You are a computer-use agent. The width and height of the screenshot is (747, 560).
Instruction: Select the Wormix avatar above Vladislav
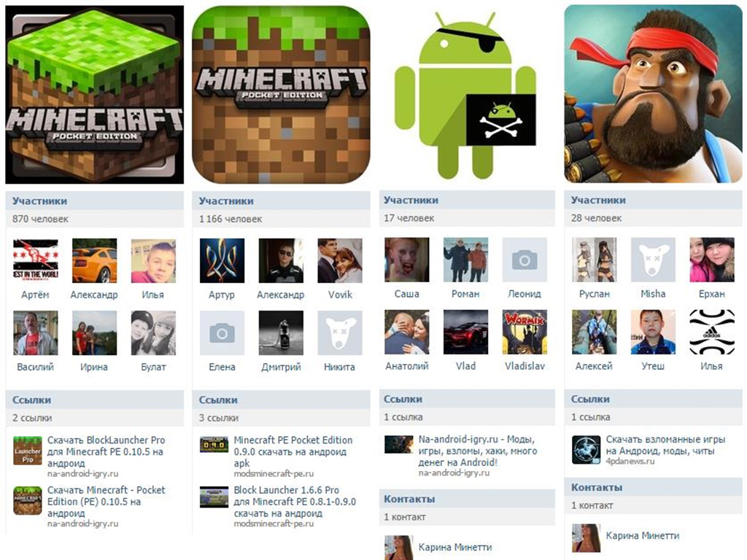(525, 332)
